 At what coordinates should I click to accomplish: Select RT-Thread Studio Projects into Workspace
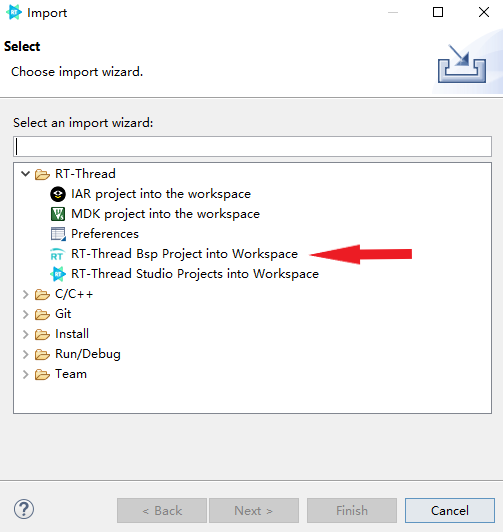tap(195, 274)
